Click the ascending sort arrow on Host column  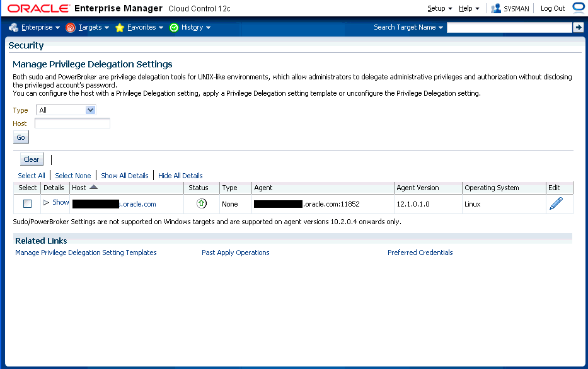93,187
